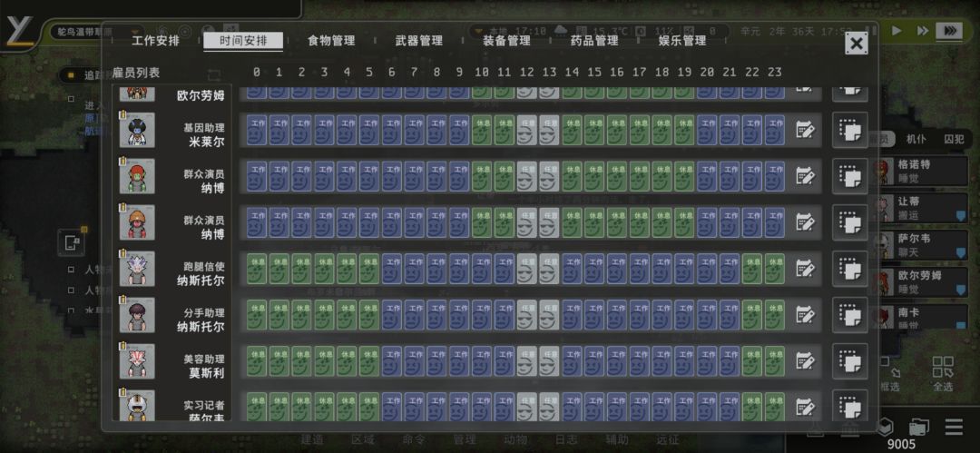Viewport: 980px width, 453px height.
Task: Copy schedule of orange-haired 群众演员 纳博
Action: 850,222
